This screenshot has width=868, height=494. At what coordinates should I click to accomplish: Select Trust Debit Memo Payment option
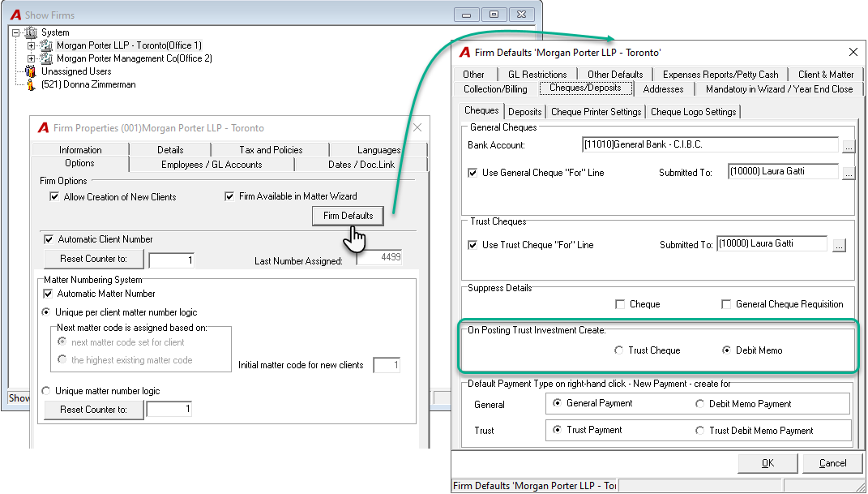(x=699, y=431)
